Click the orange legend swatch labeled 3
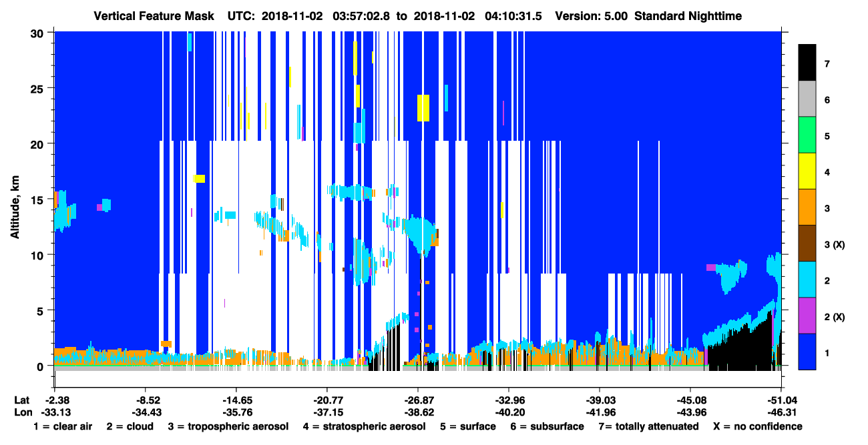Image resolution: width=868 pixels, height=445 pixels. 807,207
